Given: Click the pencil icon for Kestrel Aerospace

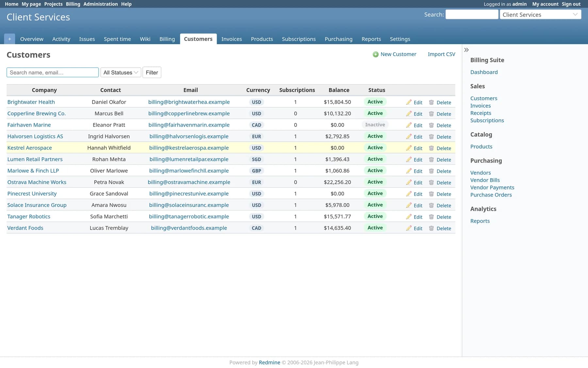Looking at the screenshot, I should click(x=409, y=148).
